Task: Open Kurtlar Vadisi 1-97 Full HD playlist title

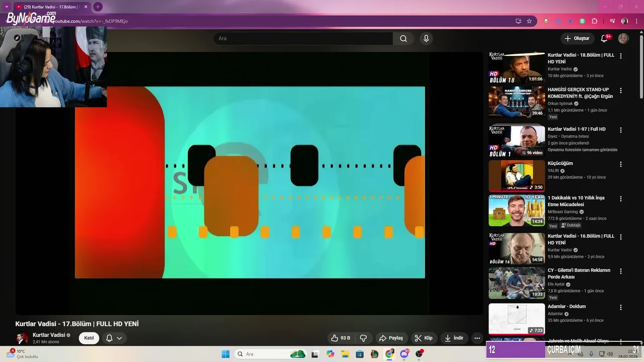Action: coord(577,129)
